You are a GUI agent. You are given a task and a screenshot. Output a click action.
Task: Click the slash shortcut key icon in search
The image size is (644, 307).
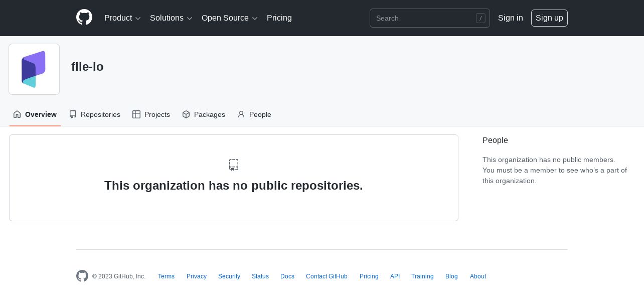[x=480, y=18]
